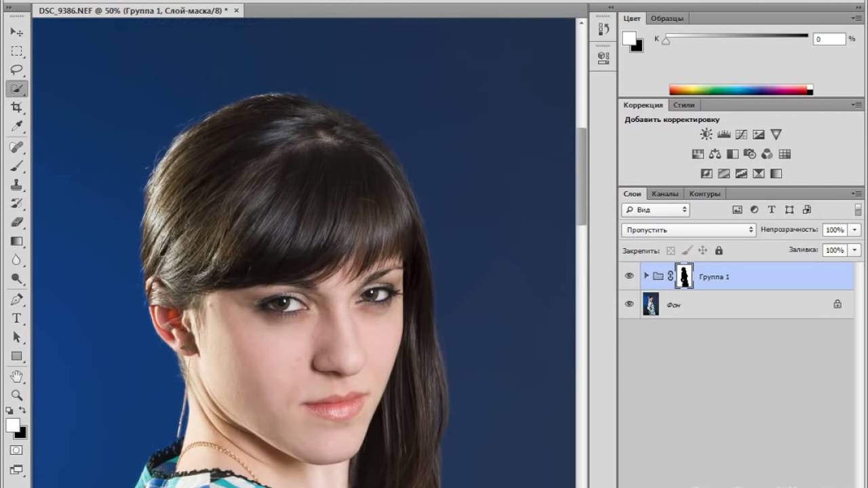This screenshot has width=868, height=488.
Task: Switch to the Каналы tab
Action: (x=665, y=194)
